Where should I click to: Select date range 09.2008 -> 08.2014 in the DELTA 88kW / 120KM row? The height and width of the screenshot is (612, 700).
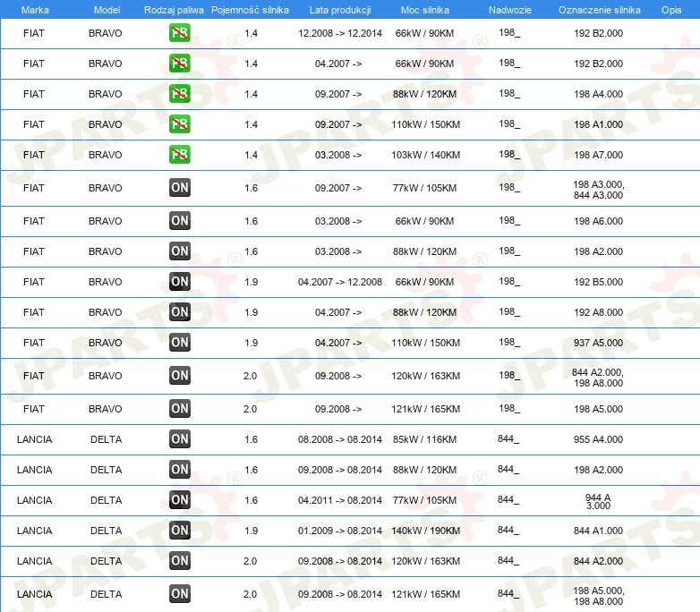tap(340, 470)
